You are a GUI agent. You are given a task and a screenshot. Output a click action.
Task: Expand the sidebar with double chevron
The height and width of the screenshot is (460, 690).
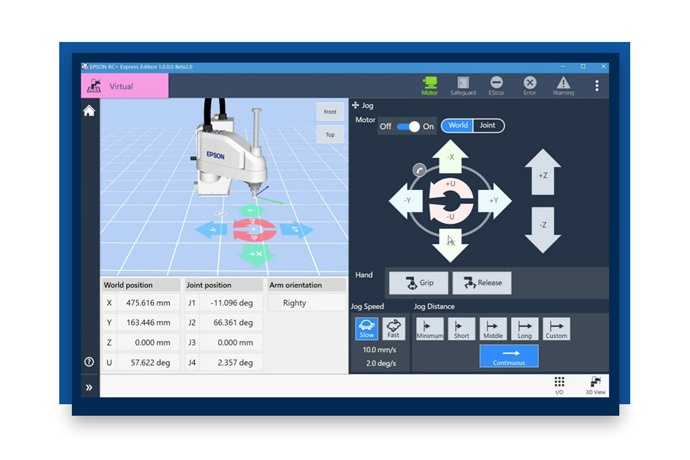pyautogui.click(x=89, y=387)
